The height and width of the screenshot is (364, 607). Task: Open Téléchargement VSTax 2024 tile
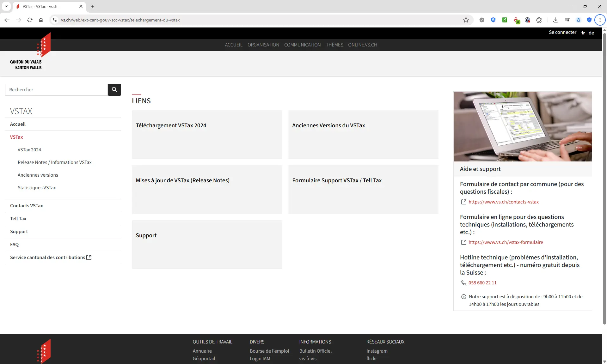click(x=206, y=134)
